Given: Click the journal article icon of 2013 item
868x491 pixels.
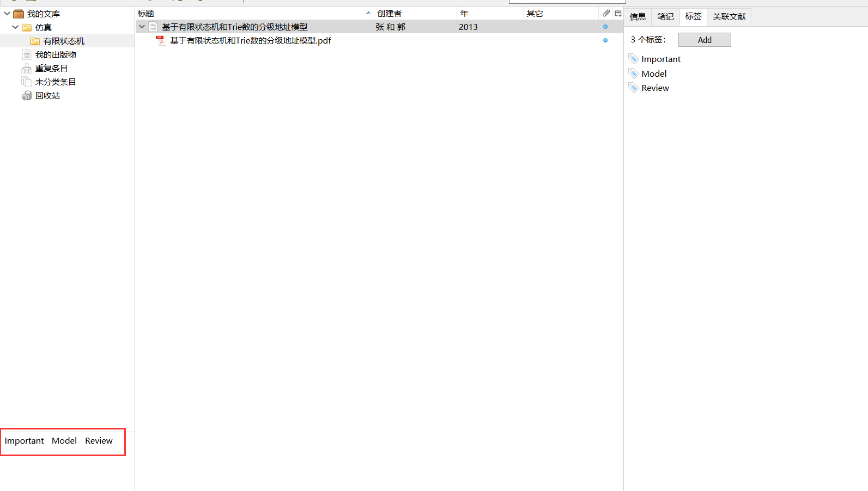Looking at the screenshot, I should tap(153, 27).
